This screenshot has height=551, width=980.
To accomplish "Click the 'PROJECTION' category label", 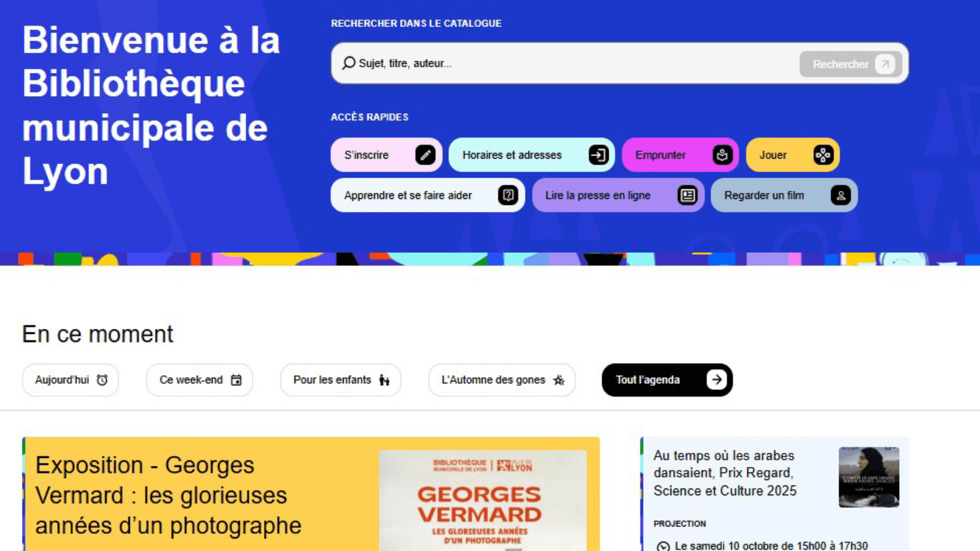I will [x=679, y=523].
